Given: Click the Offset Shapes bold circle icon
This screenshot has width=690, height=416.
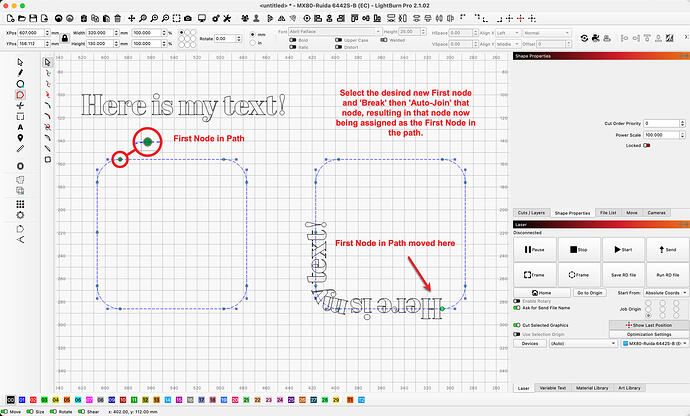Looking at the screenshot, I should point(20,166).
